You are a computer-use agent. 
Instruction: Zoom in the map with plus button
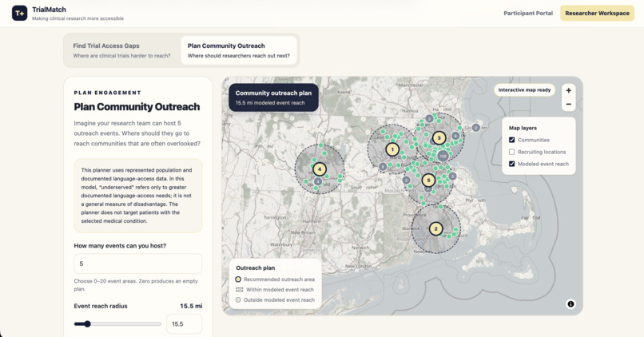pyautogui.click(x=568, y=91)
